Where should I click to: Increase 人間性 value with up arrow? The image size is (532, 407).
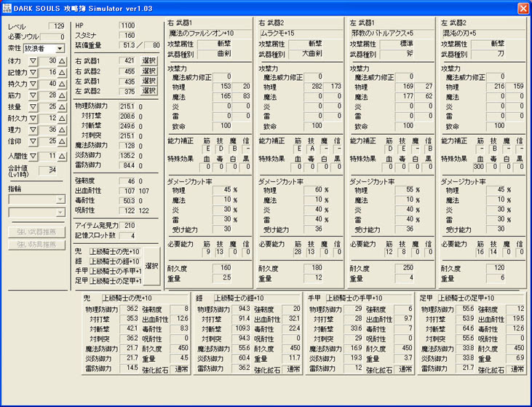62,156
